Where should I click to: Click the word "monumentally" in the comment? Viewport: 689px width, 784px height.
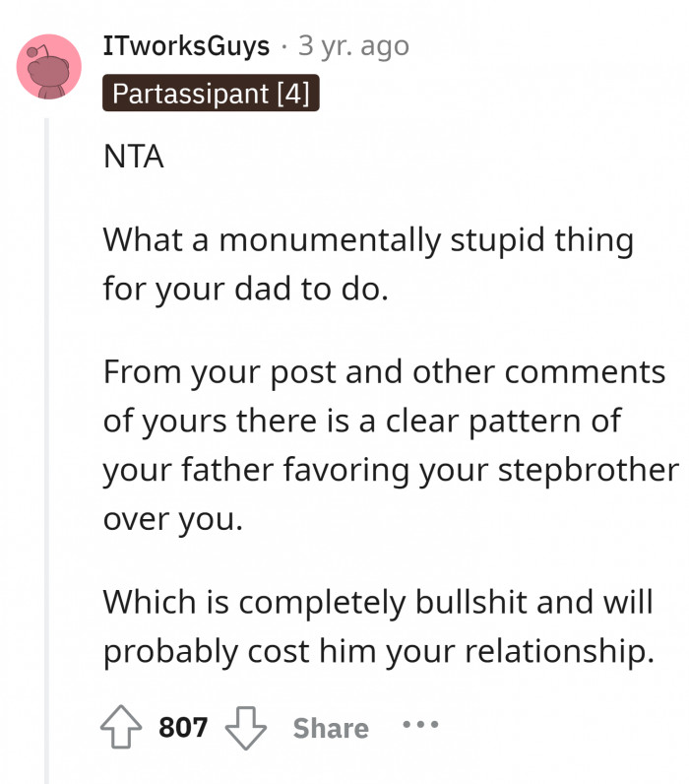(311, 240)
